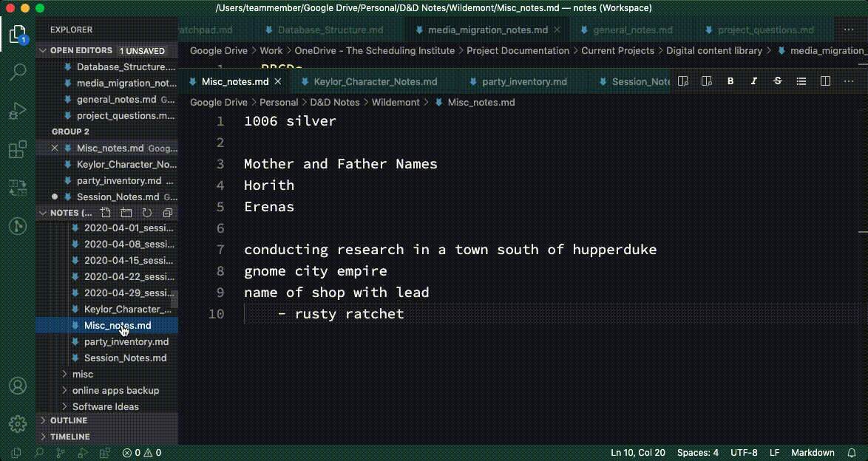Viewport: 868px width, 461px height.
Task: Open the Markdown preview to the side
Action: [706, 81]
